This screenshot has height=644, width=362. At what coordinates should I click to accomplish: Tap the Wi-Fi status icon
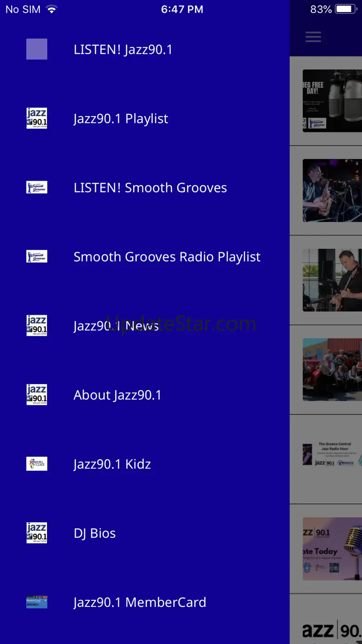(x=52, y=9)
